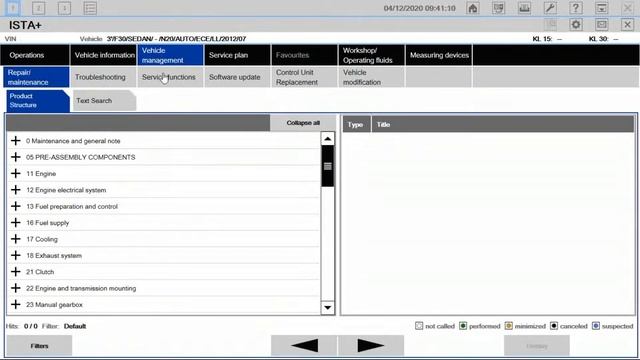Switch to Troubleshooting tab
This screenshot has width=640, height=360.
[103, 77]
